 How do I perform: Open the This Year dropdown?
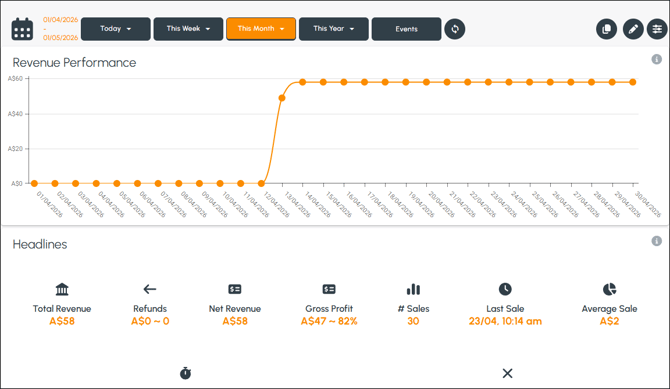pos(334,29)
